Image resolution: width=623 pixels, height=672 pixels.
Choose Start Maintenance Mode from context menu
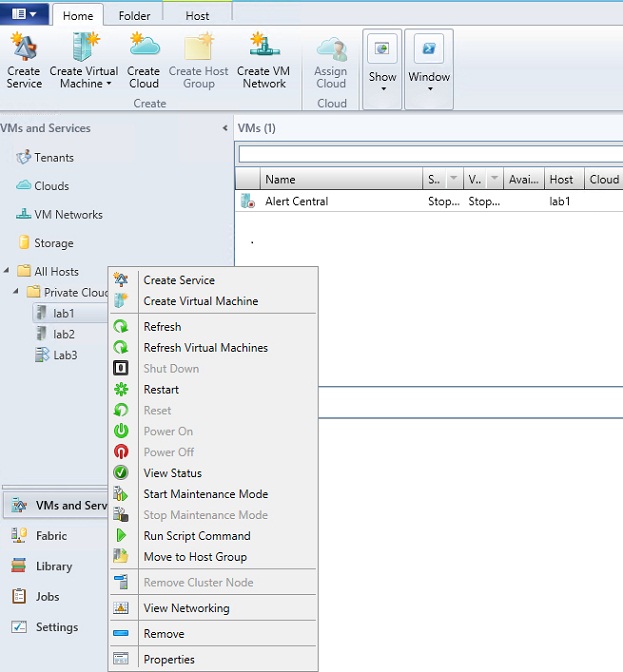click(x=214, y=494)
